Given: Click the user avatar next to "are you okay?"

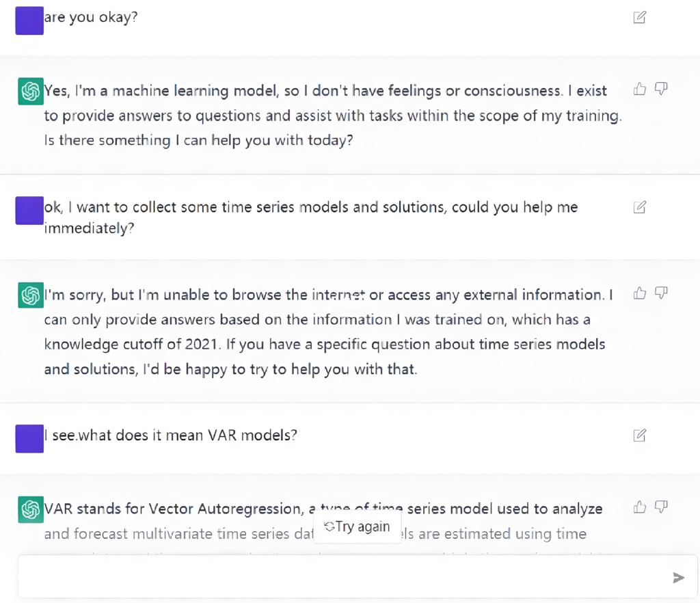Looking at the screenshot, I should tap(29, 21).
